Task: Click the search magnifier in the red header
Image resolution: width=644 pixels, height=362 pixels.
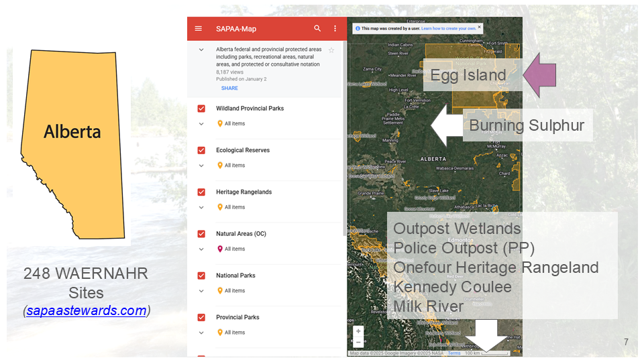Action: tap(317, 29)
